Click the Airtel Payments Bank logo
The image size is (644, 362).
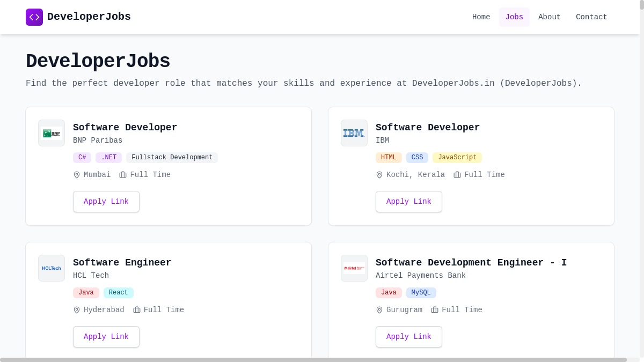click(x=354, y=268)
